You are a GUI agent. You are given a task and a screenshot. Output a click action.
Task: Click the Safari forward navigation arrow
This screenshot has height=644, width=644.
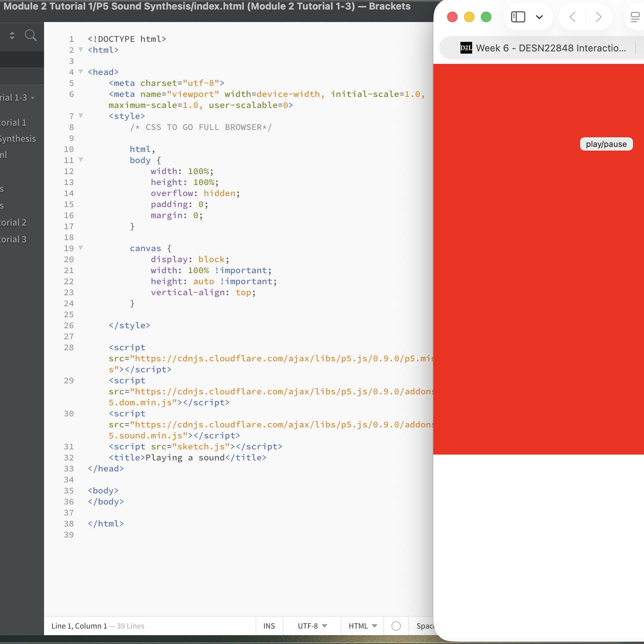(x=599, y=17)
